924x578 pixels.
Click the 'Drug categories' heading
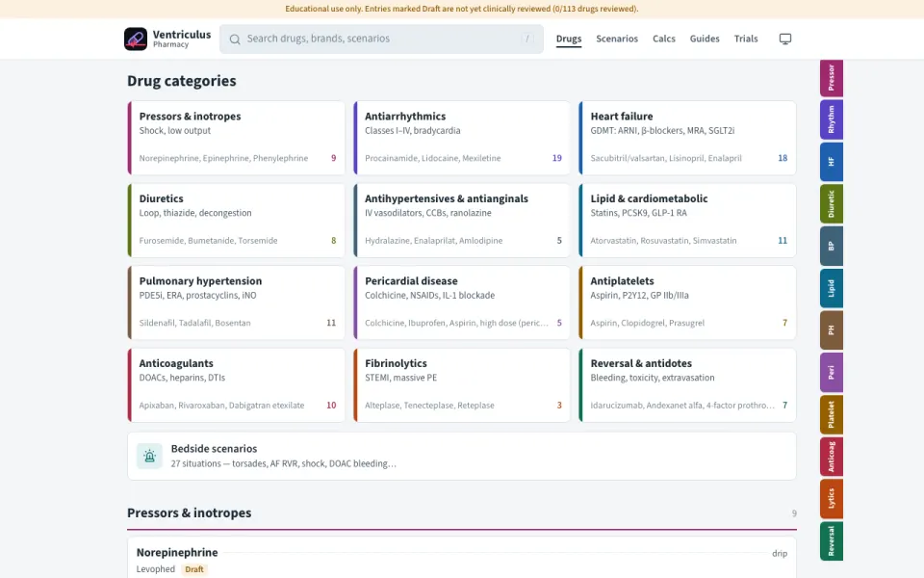(x=182, y=81)
